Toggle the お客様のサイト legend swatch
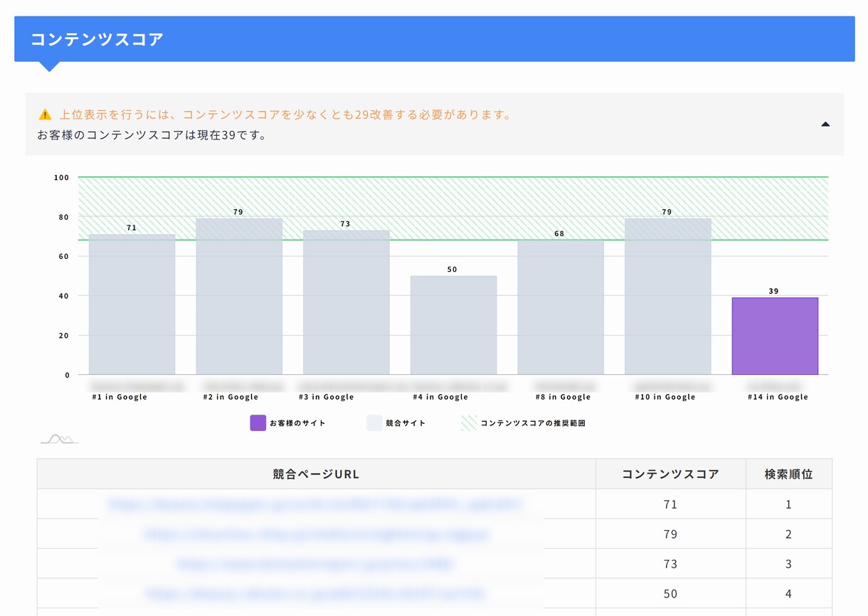Image resolution: width=868 pixels, height=616 pixels. (258, 423)
